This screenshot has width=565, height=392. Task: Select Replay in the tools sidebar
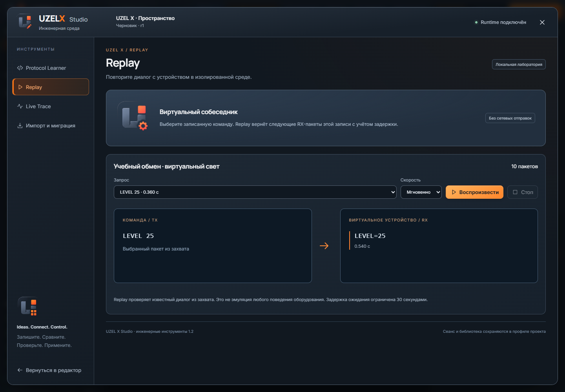[51, 87]
